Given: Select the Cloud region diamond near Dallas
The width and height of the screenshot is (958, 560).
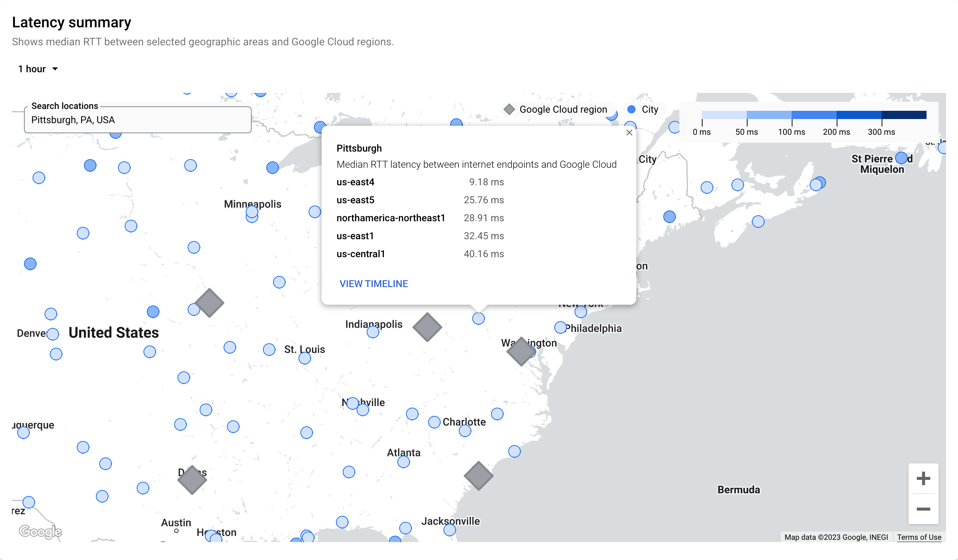Looking at the screenshot, I should pyautogui.click(x=192, y=480).
